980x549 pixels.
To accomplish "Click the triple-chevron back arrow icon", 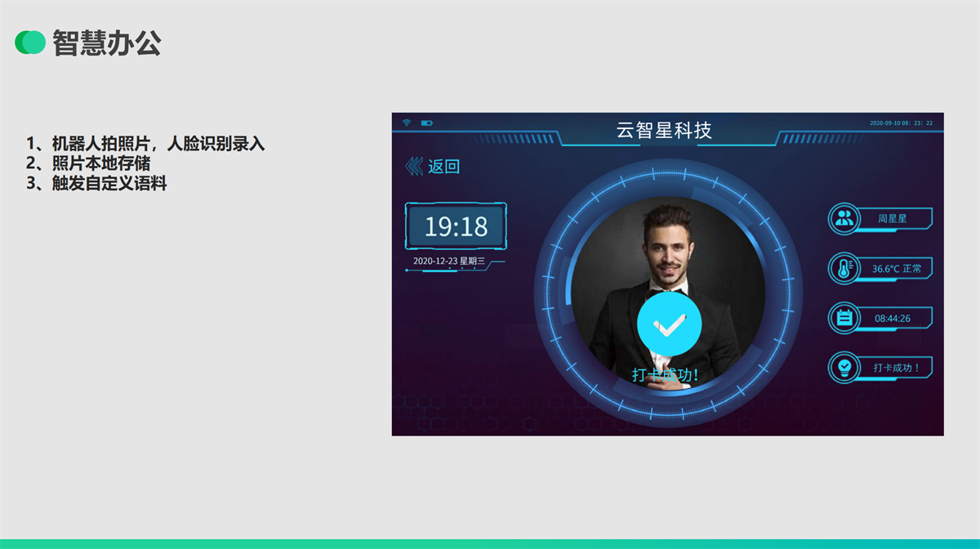I will tap(414, 167).
